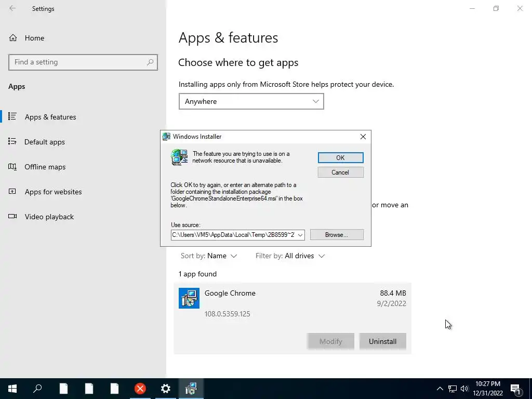Click the Google Chrome installer icon

[x=189, y=298]
